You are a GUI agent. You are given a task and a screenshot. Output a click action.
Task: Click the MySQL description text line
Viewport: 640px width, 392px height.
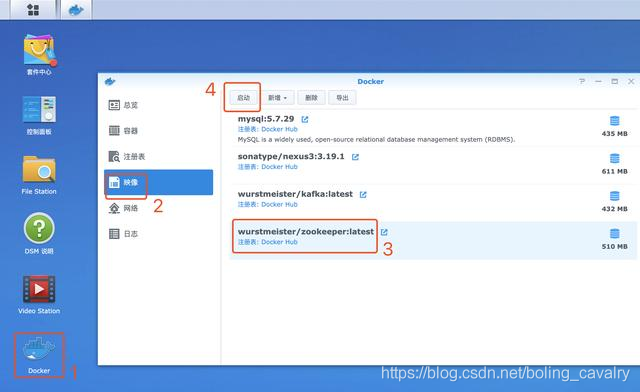pos(376,139)
